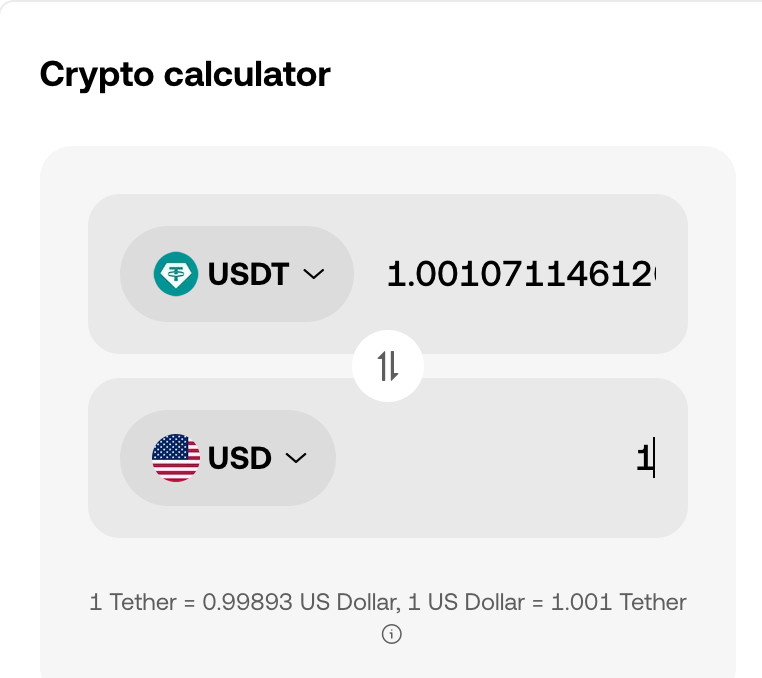This screenshot has height=678, width=762.
Task: Expand the chevron next to USDT
Action: tap(313, 274)
